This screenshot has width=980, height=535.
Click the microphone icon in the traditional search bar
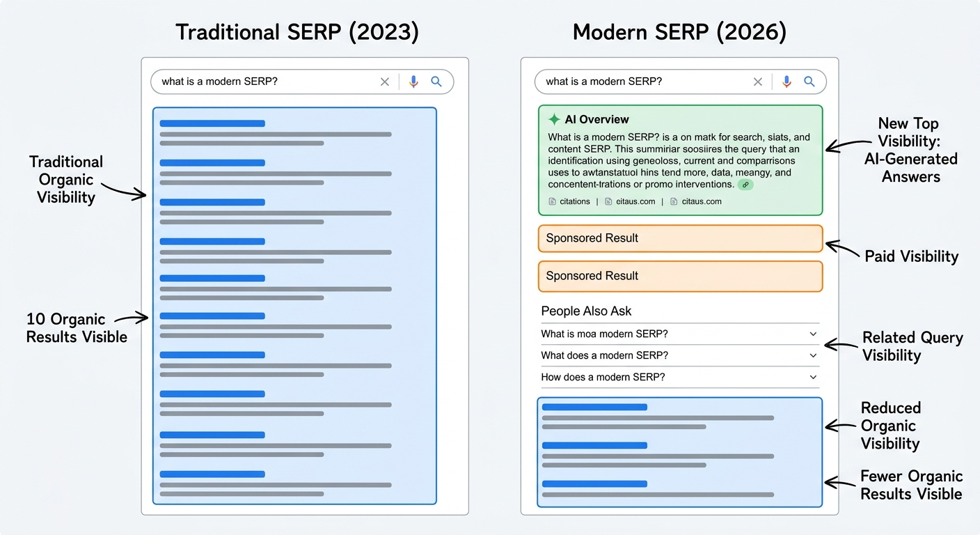[x=412, y=82]
